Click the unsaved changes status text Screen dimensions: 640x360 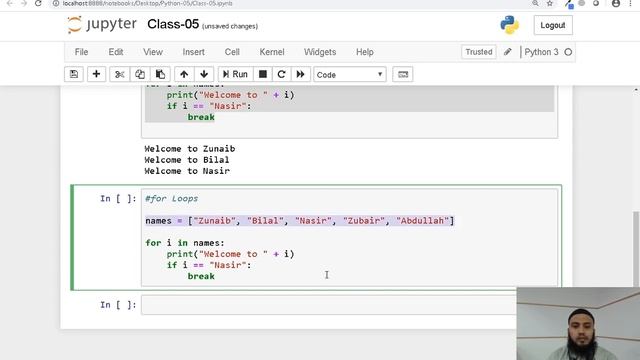tap(230, 26)
